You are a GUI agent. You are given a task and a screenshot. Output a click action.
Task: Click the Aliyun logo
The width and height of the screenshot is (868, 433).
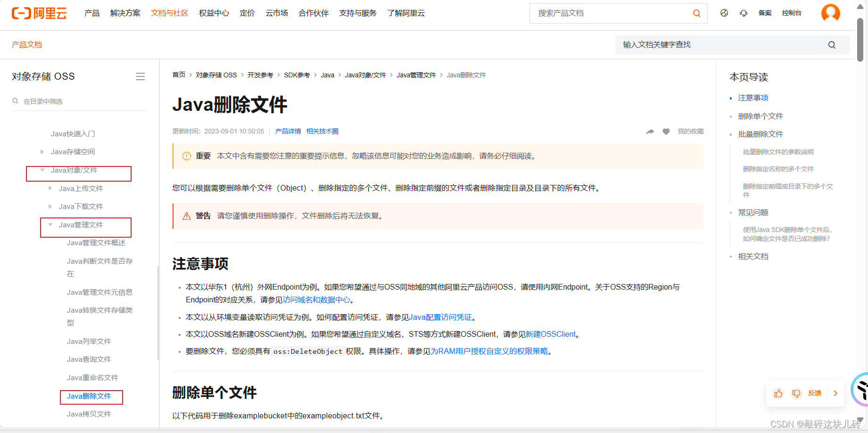39,13
